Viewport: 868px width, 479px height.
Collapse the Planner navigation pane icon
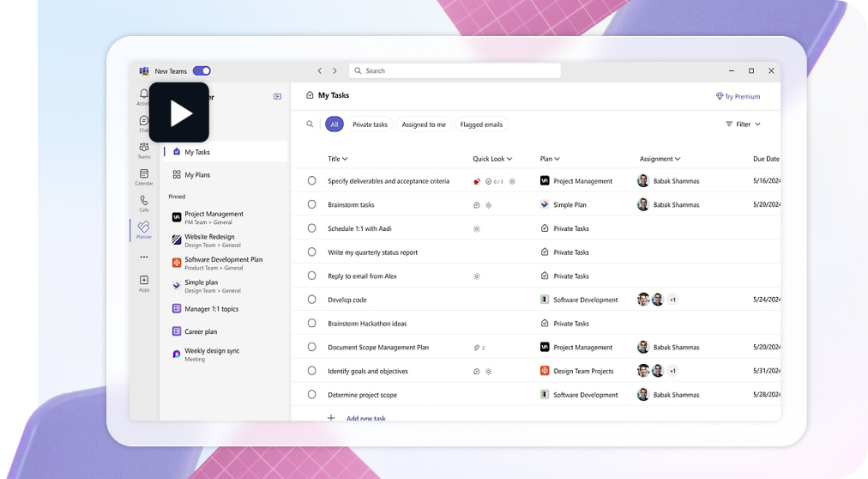(x=277, y=96)
